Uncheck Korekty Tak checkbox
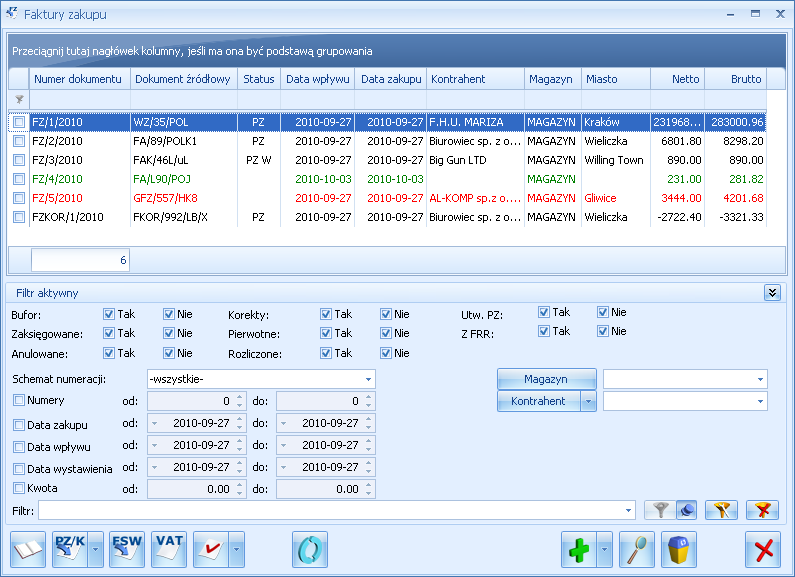Screen dimensions: 795x577 coord(326,314)
